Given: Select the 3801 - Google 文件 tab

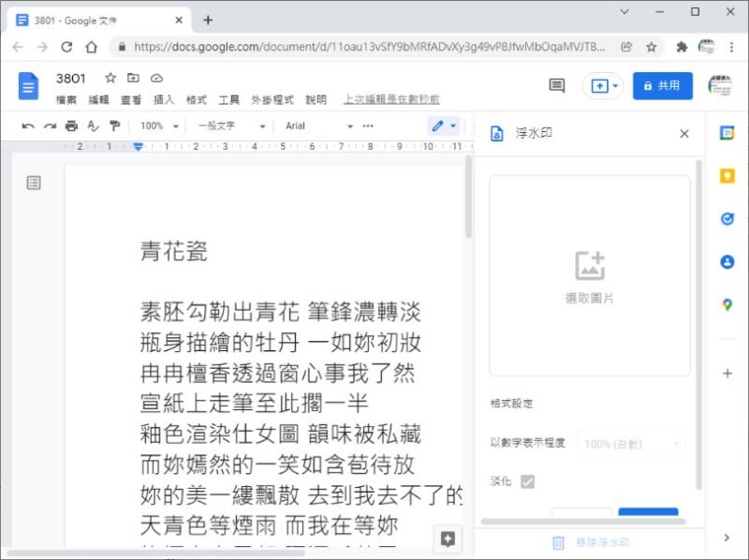Looking at the screenshot, I should tap(99, 20).
